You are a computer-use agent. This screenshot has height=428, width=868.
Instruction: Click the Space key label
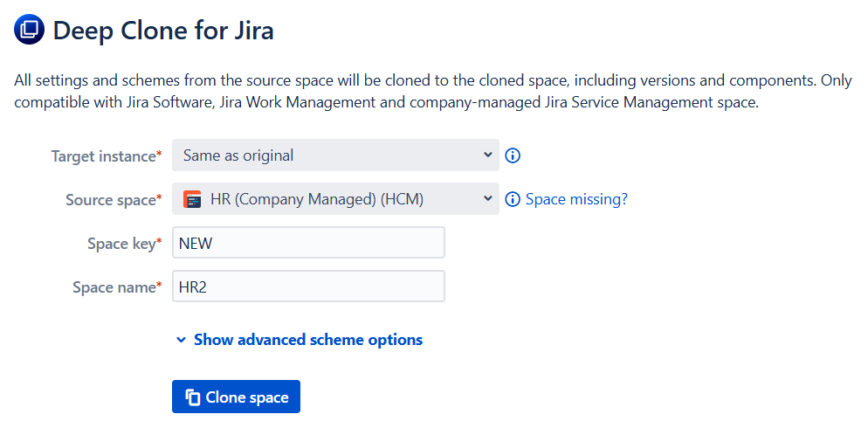(122, 244)
